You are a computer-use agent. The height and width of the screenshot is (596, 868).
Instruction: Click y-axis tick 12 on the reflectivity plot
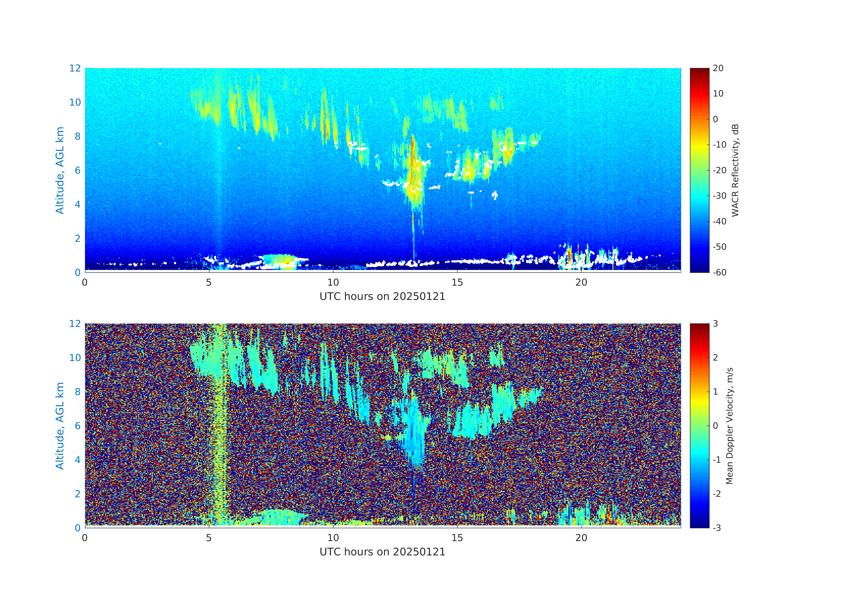[x=75, y=68]
